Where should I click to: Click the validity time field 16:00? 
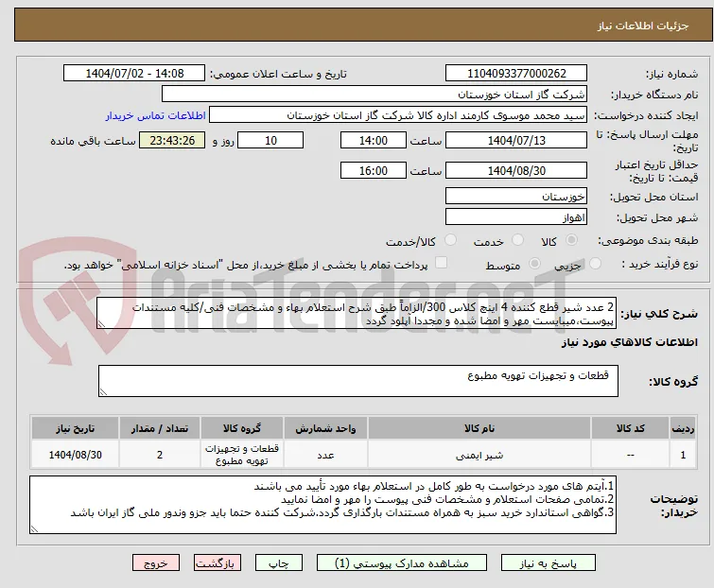pos(373,170)
